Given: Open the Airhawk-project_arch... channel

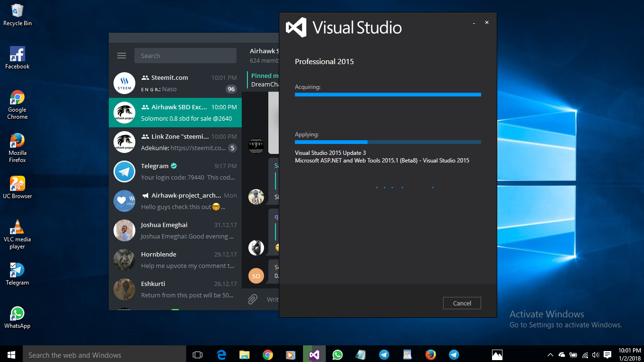Looking at the screenshot, I should (x=175, y=201).
